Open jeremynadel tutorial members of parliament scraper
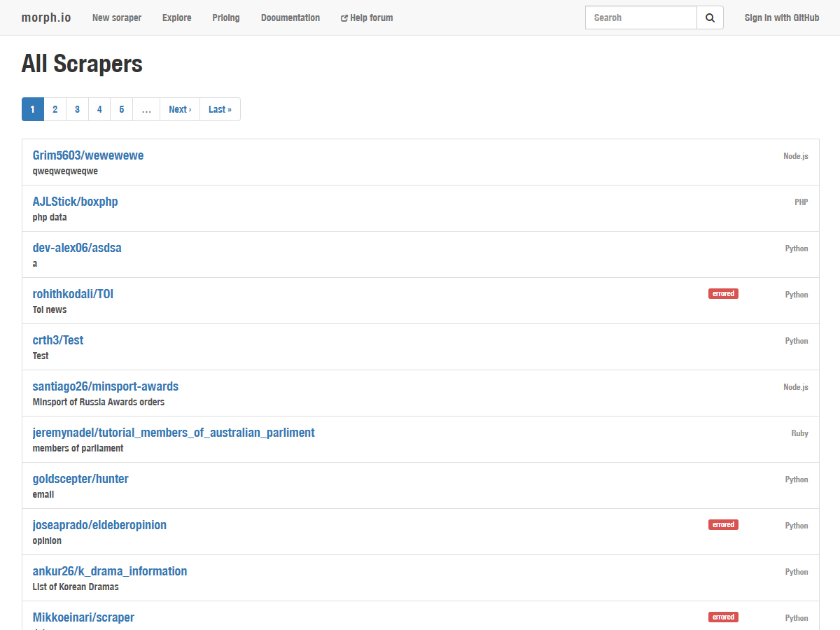This screenshot has width=840, height=630. 174,433
